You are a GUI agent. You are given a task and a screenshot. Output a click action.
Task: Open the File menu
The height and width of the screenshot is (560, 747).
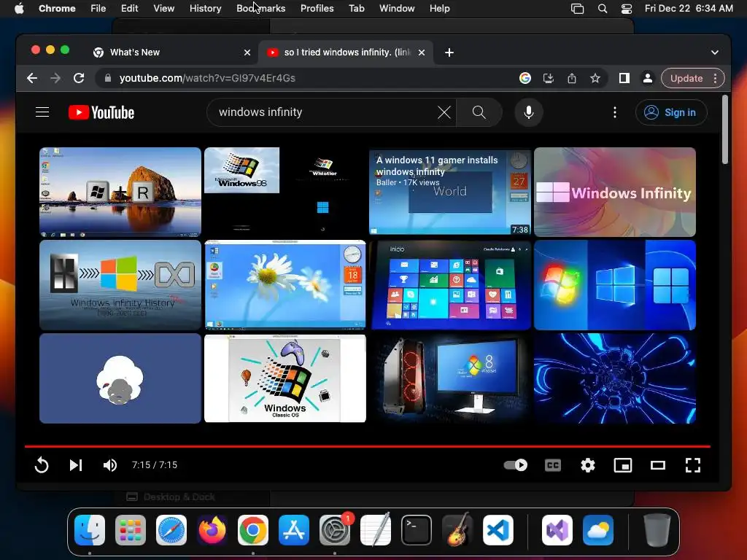click(x=98, y=9)
